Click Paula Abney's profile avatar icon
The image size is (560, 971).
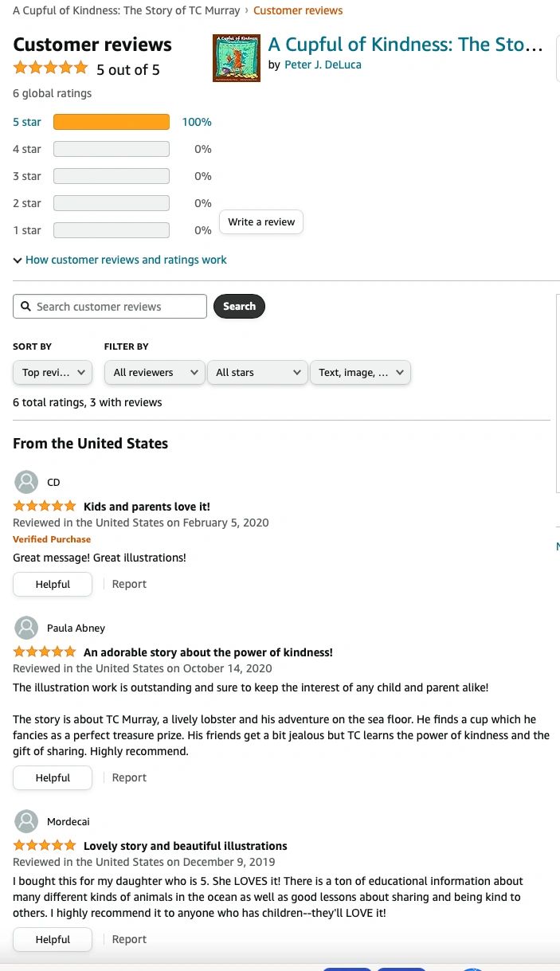click(x=26, y=628)
